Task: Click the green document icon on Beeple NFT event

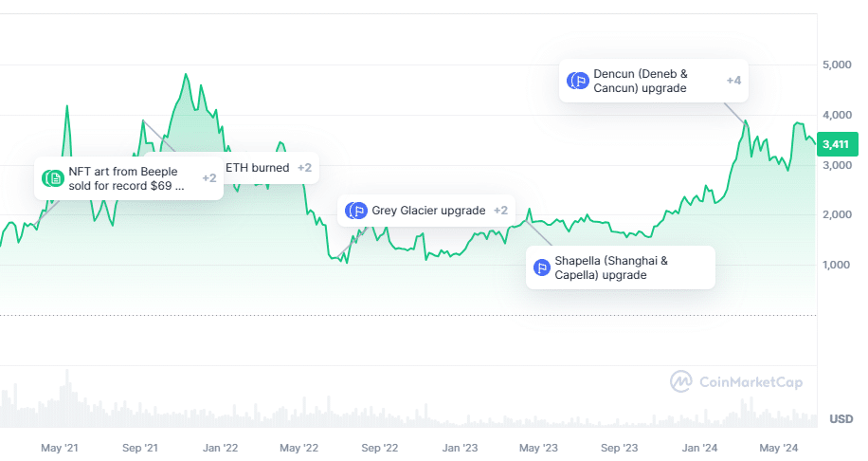Action: (56, 177)
